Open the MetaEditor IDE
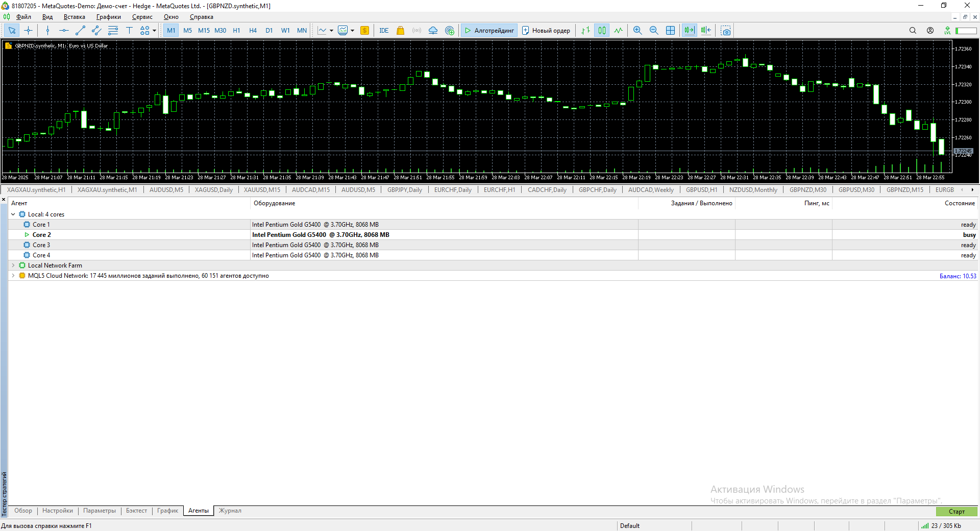This screenshot has height=531, width=980. click(x=384, y=31)
